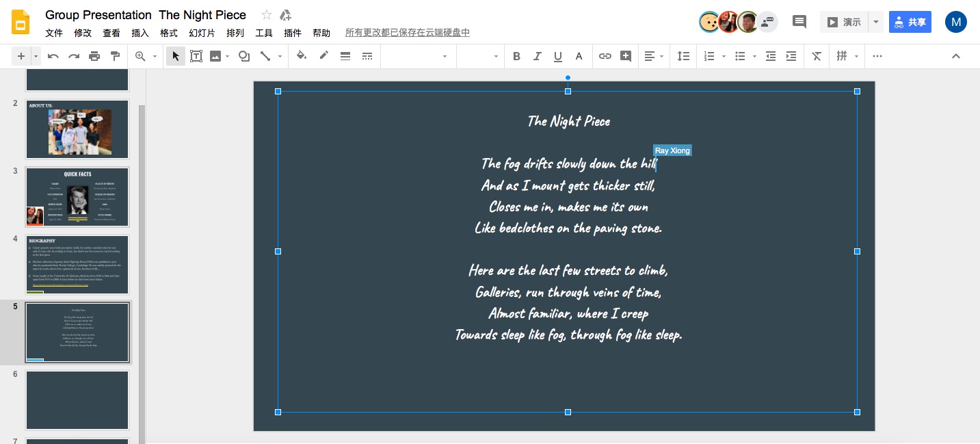The image size is (980, 444).
Task: Open the comment history icon
Action: (x=799, y=22)
